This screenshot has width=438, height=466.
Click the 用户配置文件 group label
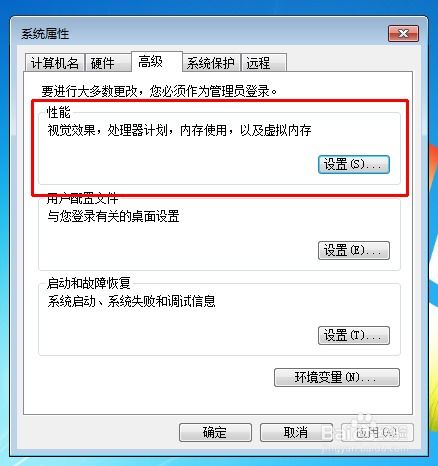83,199
